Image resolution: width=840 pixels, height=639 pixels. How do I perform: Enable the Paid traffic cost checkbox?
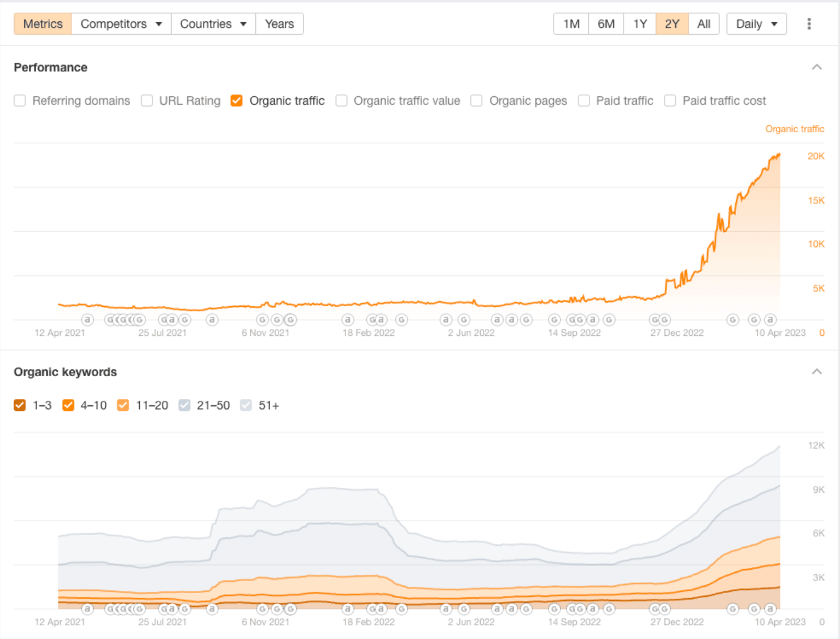[670, 101]
